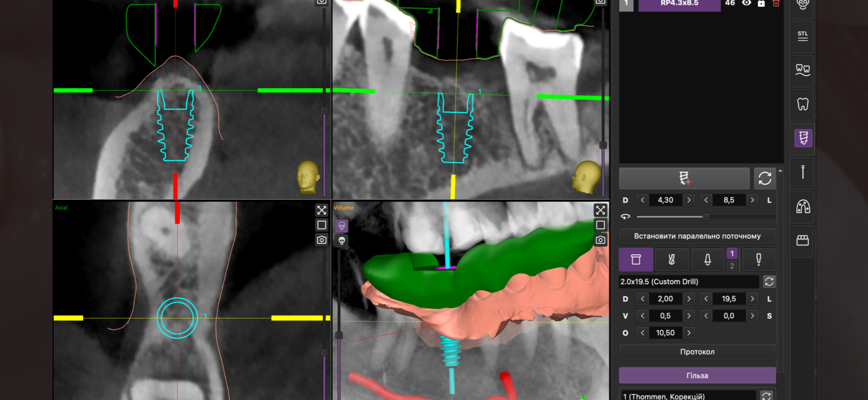
Task: Select the single tooth icon in sidebar
Action: pos(803,104)
